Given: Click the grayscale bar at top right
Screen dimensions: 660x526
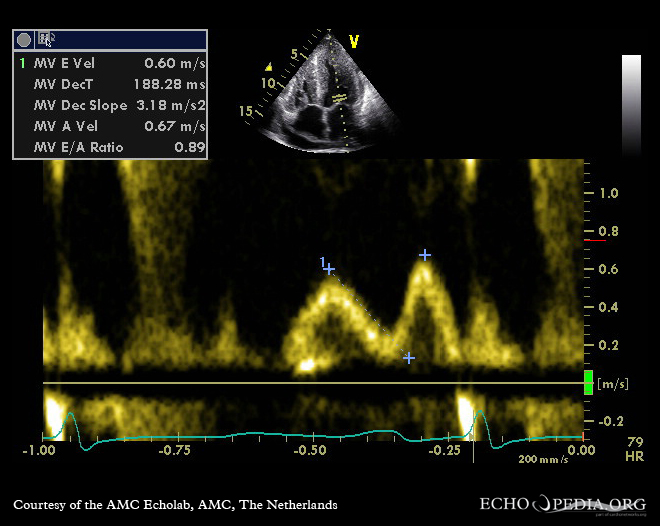Looking at the screenshot, I should 631,105.
